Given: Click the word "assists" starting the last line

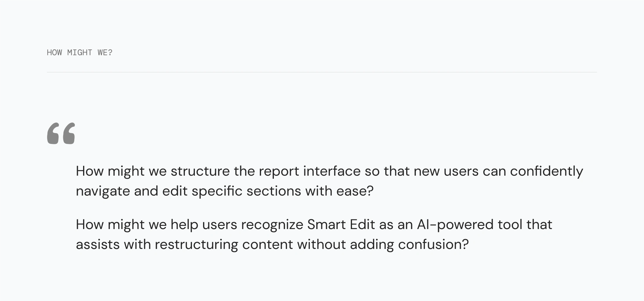Looking at the screenshot, I should (98, 245).
